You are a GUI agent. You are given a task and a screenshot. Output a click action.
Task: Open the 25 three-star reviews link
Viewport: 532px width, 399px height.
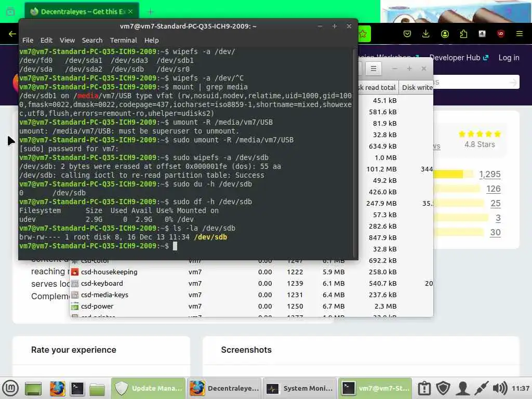click(x=495, y=203)
